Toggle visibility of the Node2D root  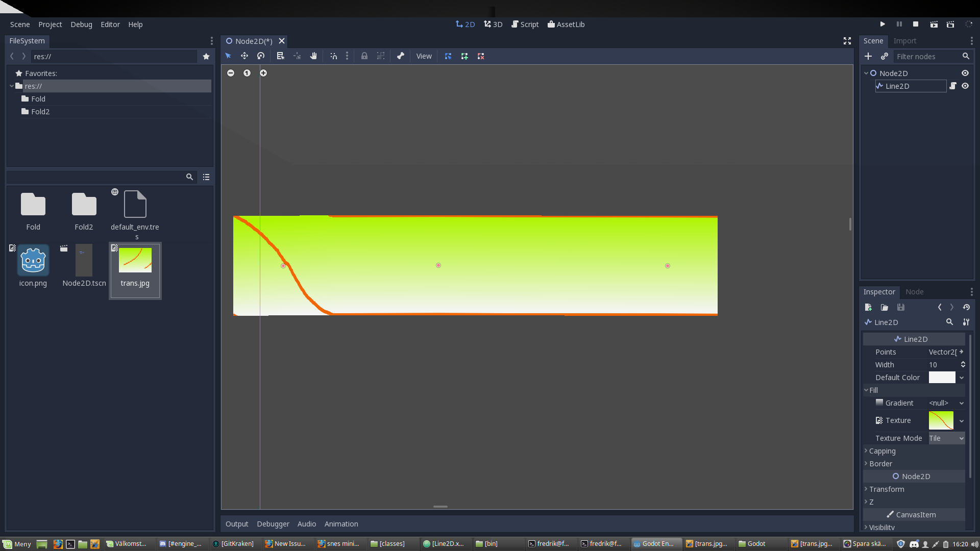pos(965,73)
